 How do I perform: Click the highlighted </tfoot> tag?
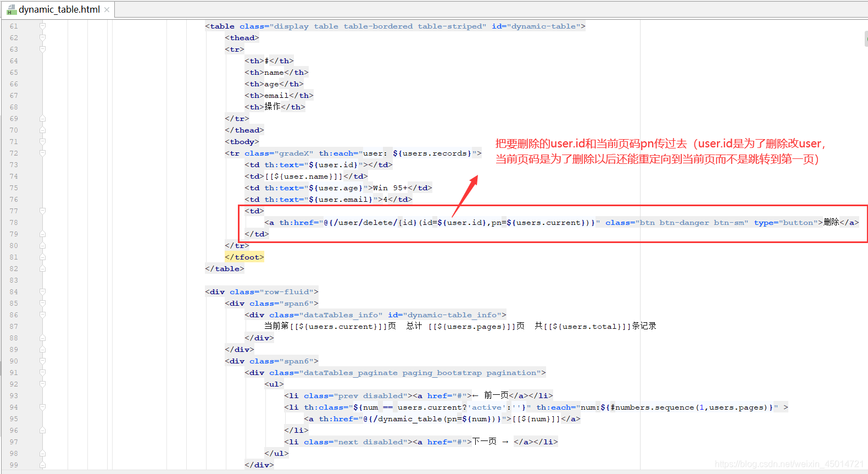point(244,257)
